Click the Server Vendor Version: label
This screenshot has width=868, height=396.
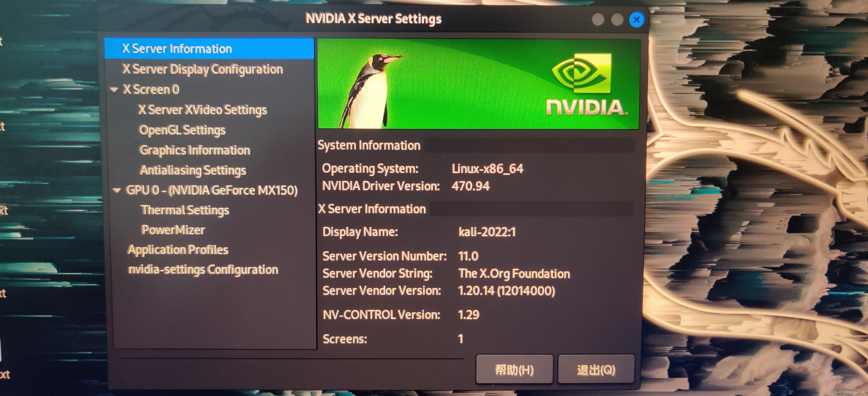[382, 291]
